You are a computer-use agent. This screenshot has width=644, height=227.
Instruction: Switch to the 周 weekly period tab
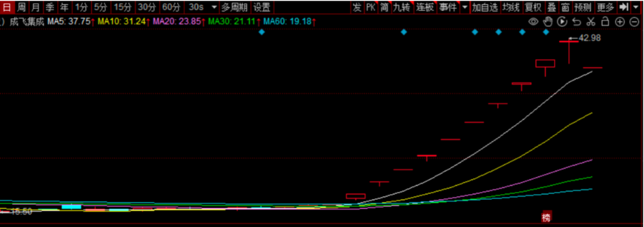(21, 7)
